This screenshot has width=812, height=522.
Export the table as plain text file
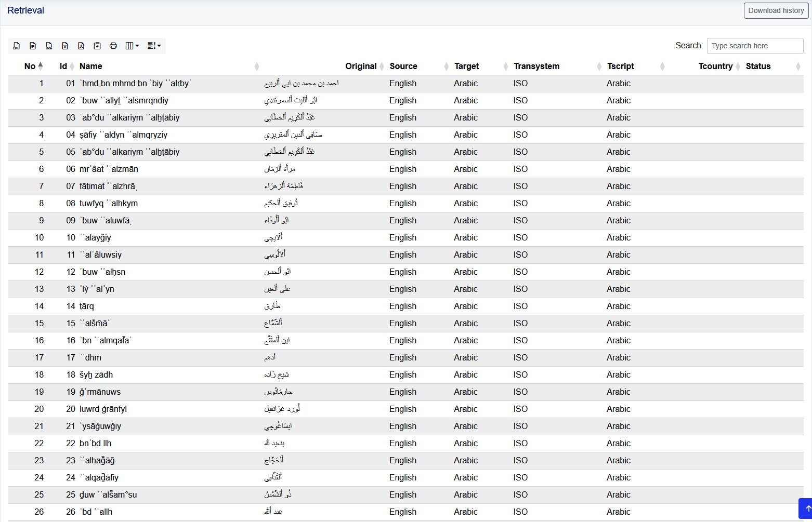click(33, 46)
